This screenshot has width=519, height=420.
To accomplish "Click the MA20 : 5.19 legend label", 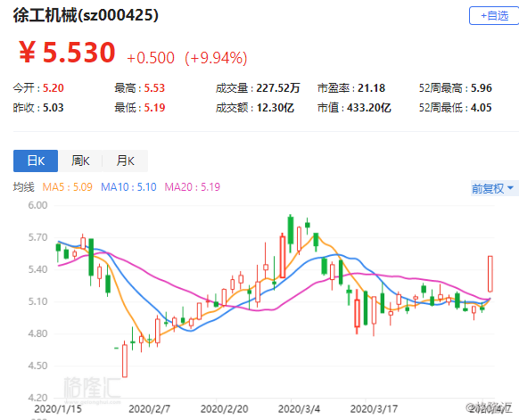I will coord(193,187).
